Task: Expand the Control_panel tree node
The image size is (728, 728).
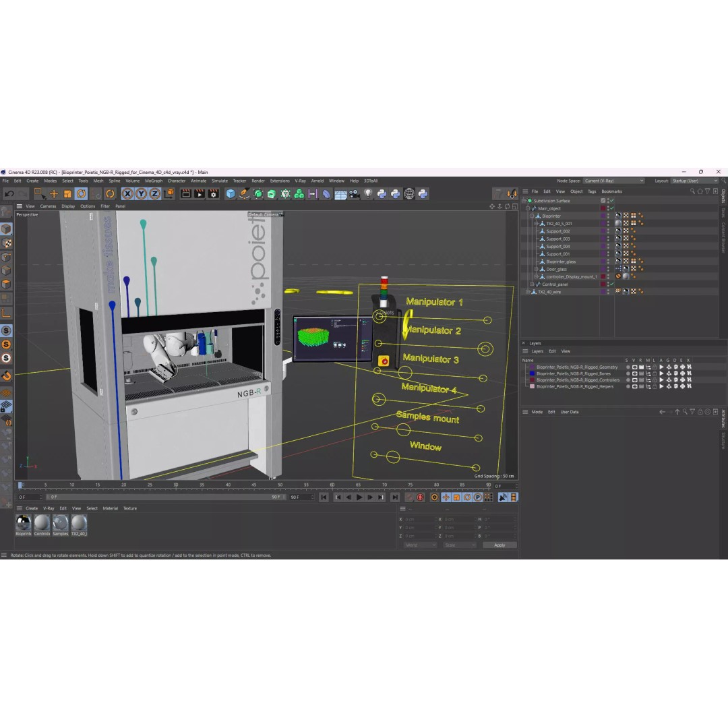Action: coord(532,284)
